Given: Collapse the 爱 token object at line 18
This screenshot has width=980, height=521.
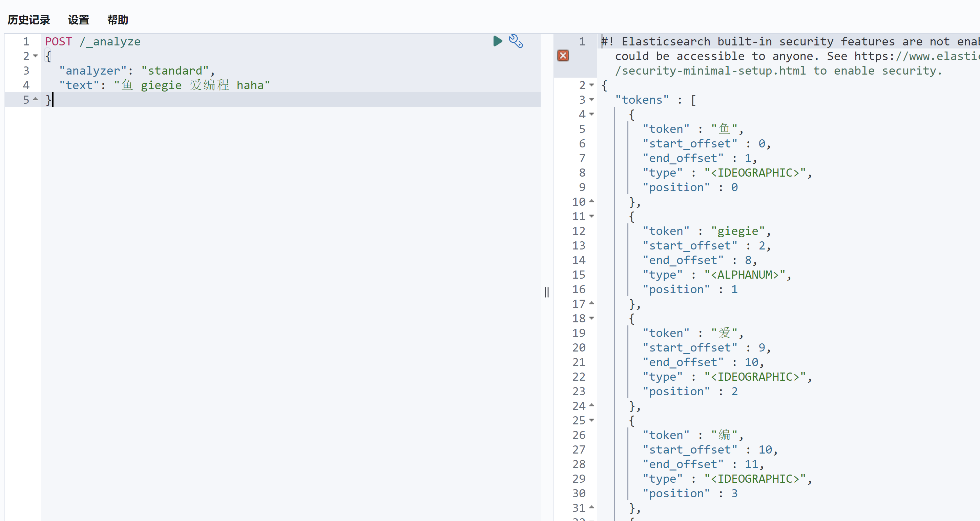Looking at the screenshot, I should coord(591,318).
